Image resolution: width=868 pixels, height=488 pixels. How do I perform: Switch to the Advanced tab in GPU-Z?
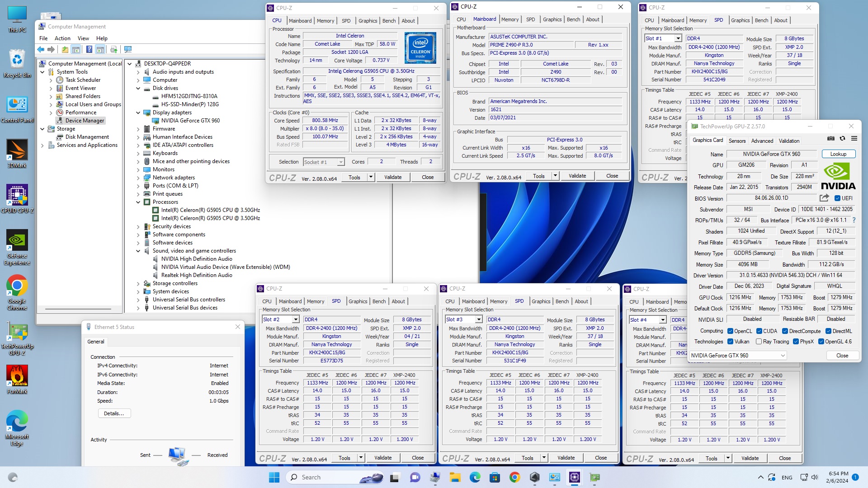pyautogui.click(x=762, y=141)
